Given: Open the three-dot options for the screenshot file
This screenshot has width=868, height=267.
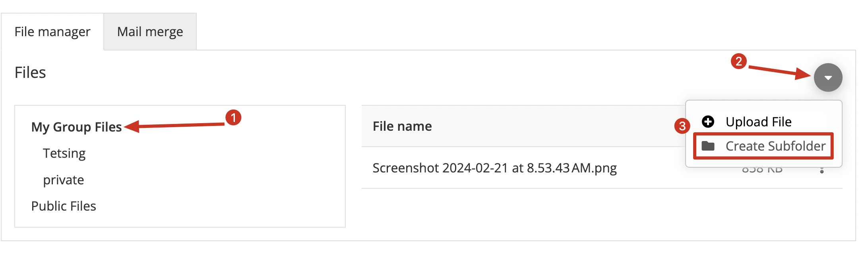Looking at the screenshot, I should pyautogui.click(x=821, y=170).
